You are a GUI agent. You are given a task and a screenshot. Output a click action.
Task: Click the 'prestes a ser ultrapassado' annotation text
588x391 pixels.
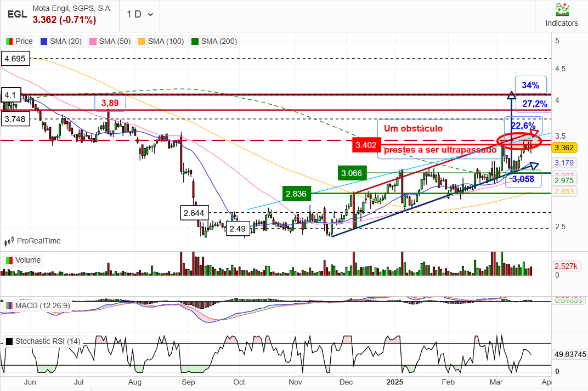(x=440, y=150)
